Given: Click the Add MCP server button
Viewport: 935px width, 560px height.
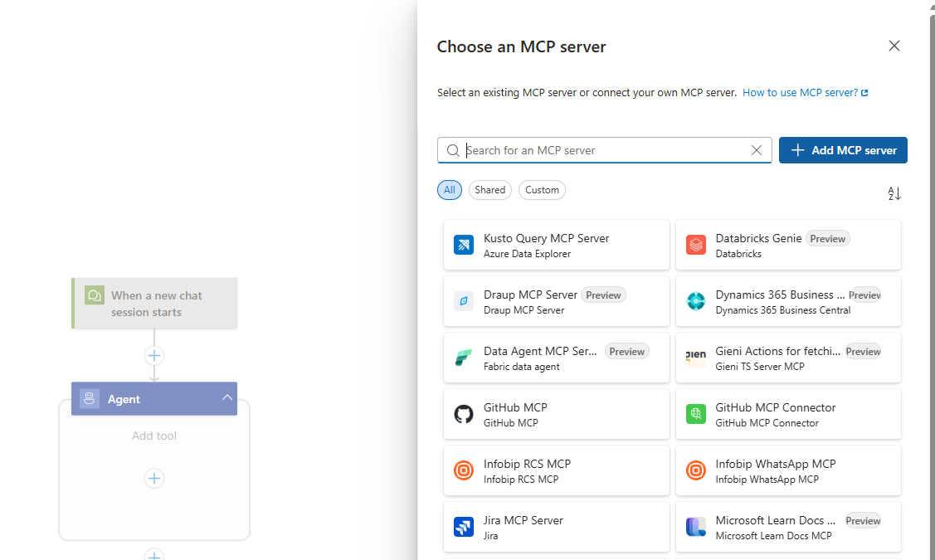Looking at the screenshot, I should tap(843, 150).
